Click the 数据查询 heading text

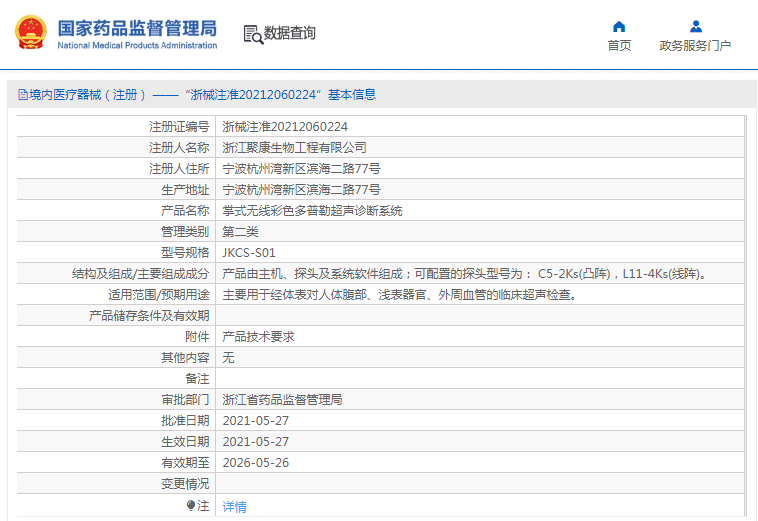(x=290, y=33)
